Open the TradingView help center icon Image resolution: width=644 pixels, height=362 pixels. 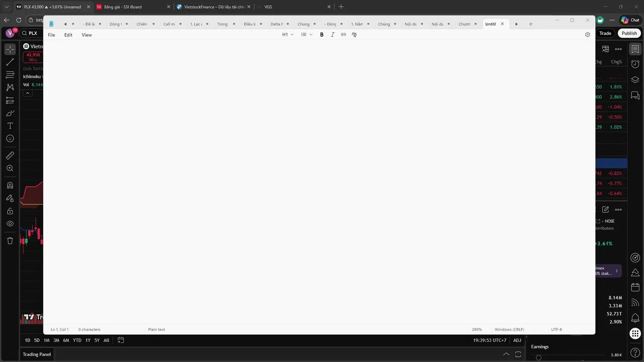635,352
